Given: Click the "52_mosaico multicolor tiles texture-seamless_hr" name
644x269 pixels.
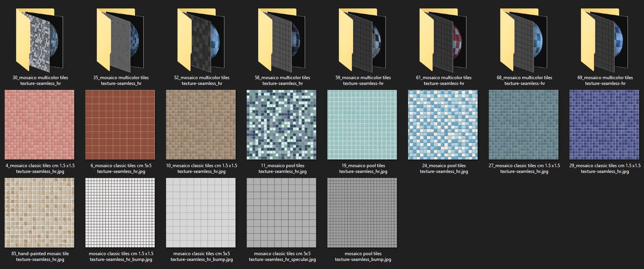Looking at the screenshot, I should [x=202, y=80].
